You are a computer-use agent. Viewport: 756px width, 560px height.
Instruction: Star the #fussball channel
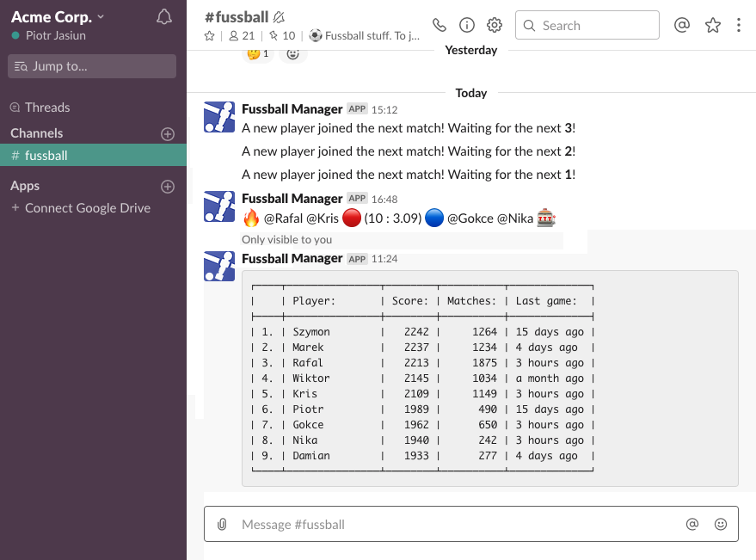209,35
